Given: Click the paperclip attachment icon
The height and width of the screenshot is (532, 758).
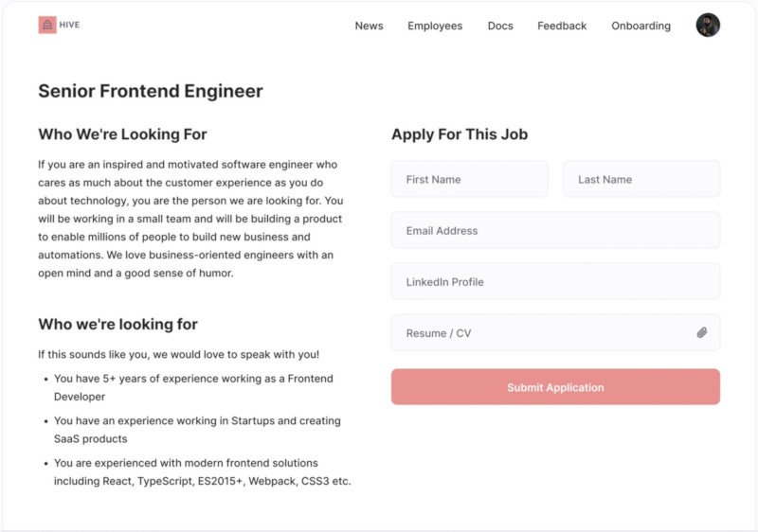Looking at the screenshot, I should pyautogui.click(x=702, y=332).
